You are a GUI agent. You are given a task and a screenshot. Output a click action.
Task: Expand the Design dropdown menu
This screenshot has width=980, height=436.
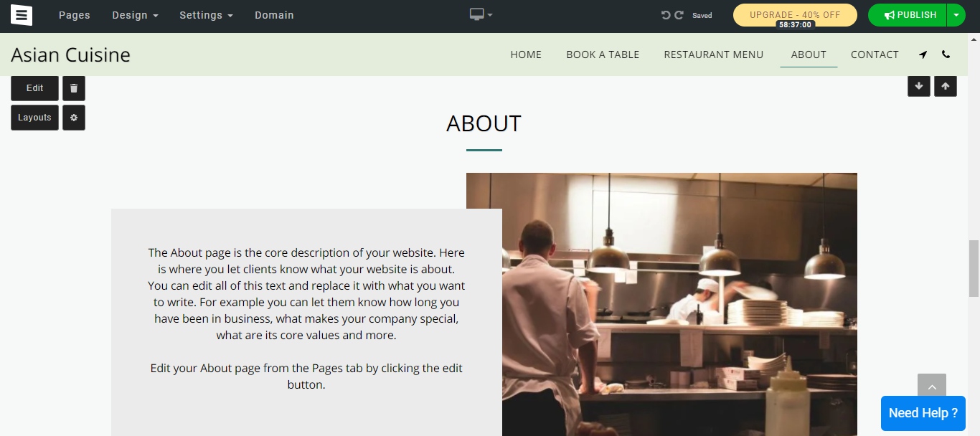pos(135,15)
